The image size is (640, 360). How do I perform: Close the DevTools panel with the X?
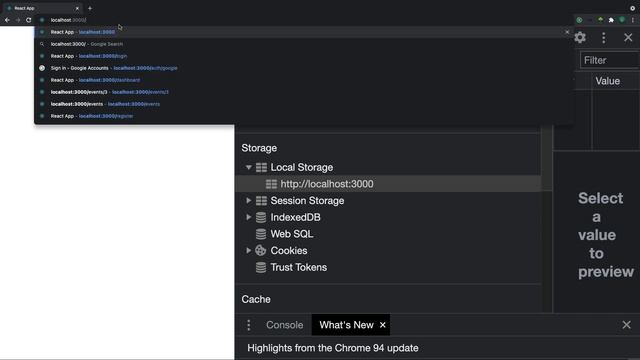coord(628,38)
